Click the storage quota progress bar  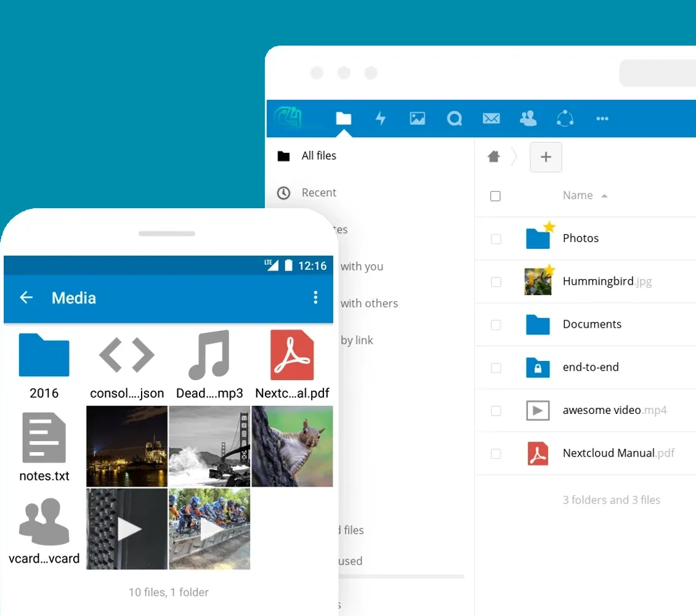tap(402, 577)
